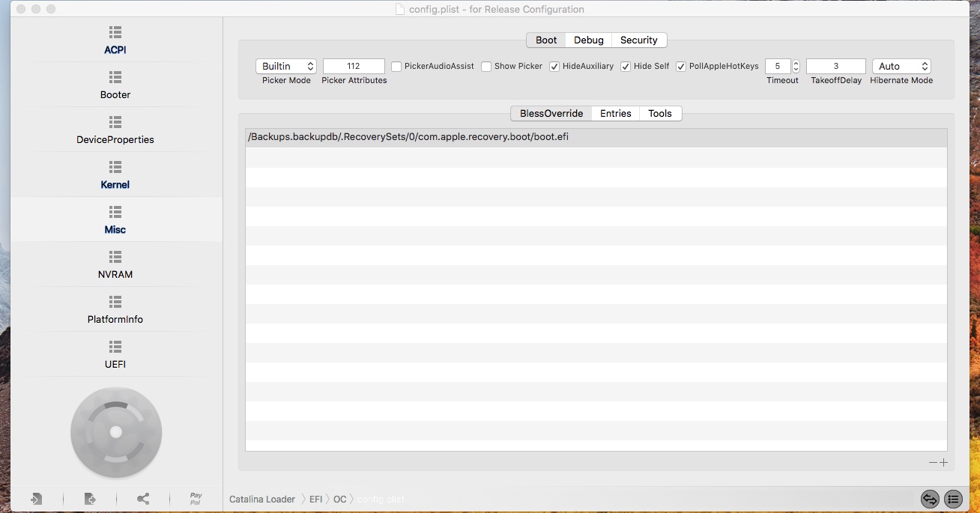980x513 pixels.
Task: Switch to the Boot tab
Action: [546, 40]
